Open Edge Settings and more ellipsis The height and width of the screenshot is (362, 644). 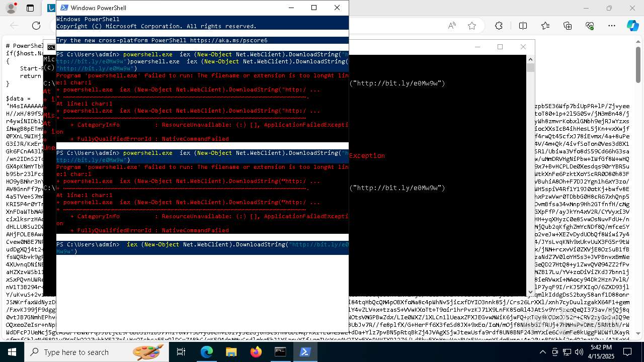point(612,26)
